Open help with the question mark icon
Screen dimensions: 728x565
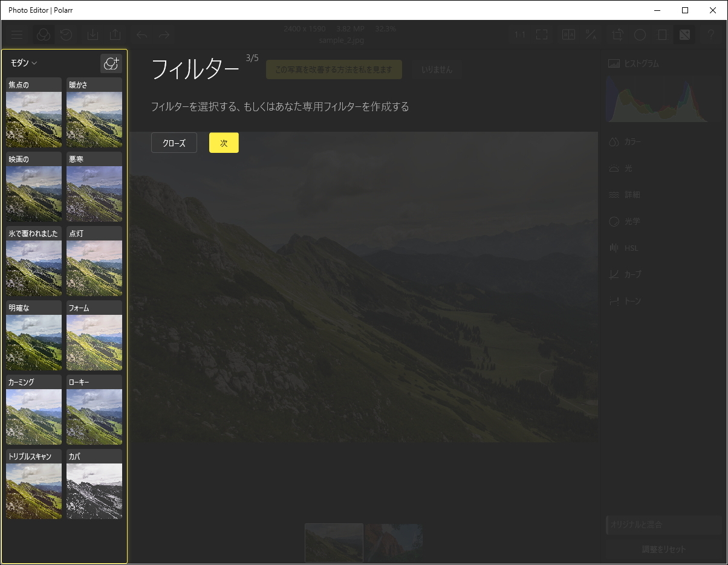pos(710,34)
